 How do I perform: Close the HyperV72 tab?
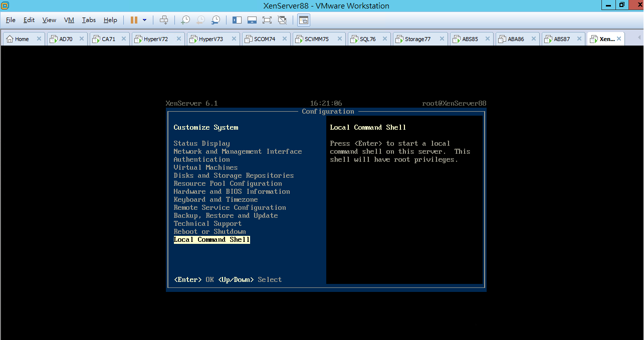click(178, 39)
